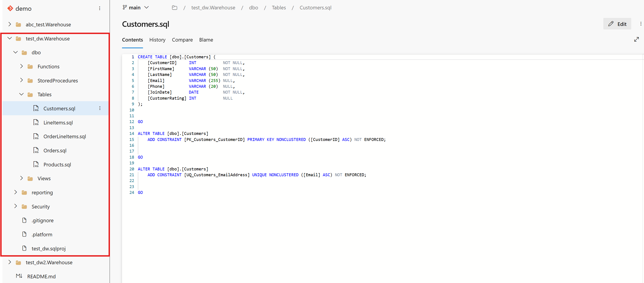Click the Orders.sql file icon
Image resolution: width=644 pixels, height=283 pixels.
pos(36,150)
